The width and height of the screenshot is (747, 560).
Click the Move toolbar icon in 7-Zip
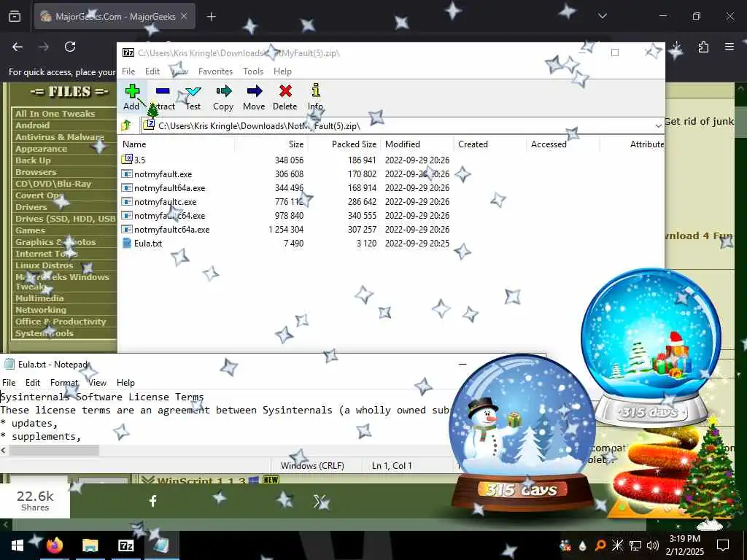(x=254, y=97)
